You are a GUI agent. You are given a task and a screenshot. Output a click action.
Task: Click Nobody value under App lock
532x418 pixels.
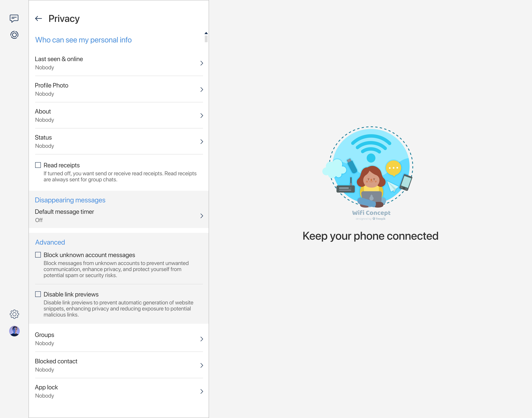coord(45,396)
